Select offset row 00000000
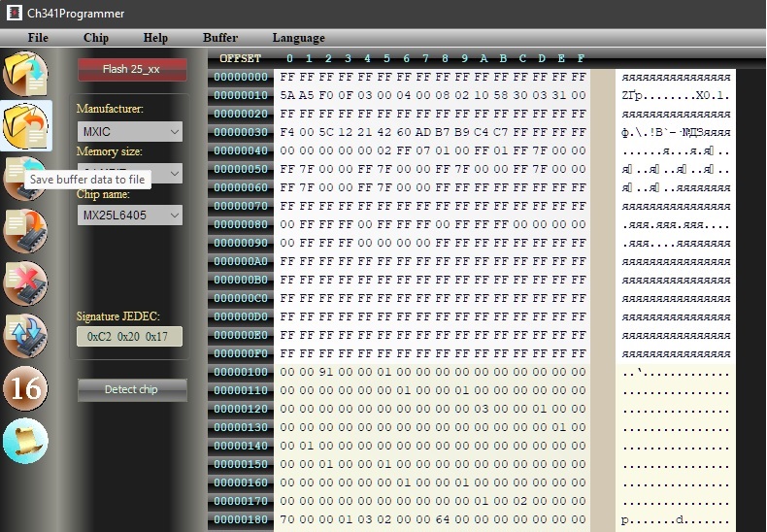 click(241, 77)
